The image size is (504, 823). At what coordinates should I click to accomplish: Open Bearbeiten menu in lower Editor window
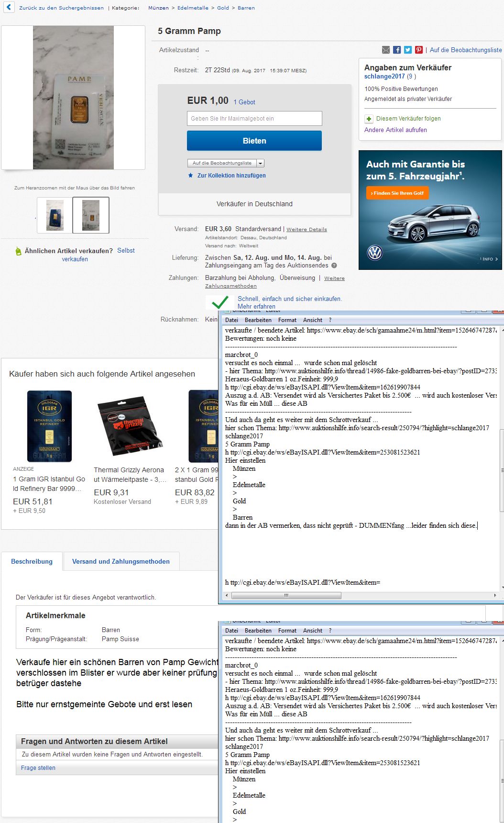tap(258, 631)
